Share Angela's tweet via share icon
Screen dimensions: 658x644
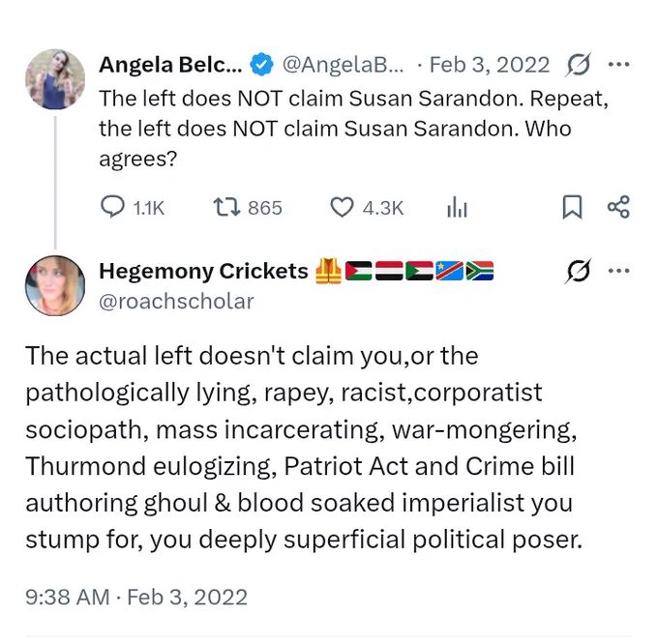pyautogui.click(x=618, y=207)
